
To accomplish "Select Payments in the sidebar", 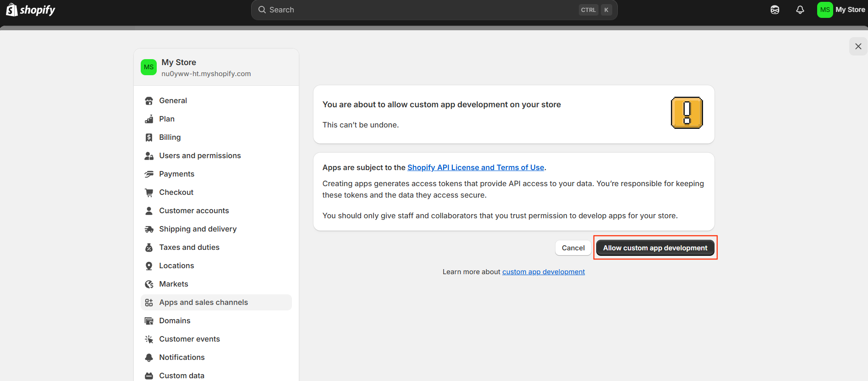I will point(216,174).
